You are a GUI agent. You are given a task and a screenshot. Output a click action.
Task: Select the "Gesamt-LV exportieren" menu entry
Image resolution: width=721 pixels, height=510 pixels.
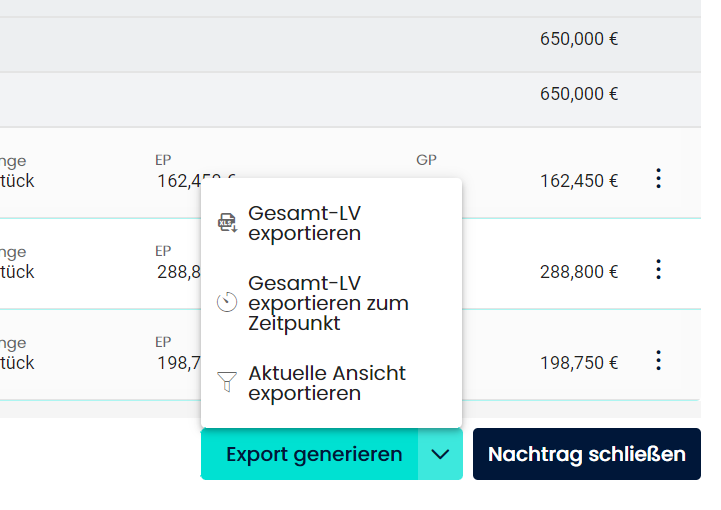coord(304,223)
